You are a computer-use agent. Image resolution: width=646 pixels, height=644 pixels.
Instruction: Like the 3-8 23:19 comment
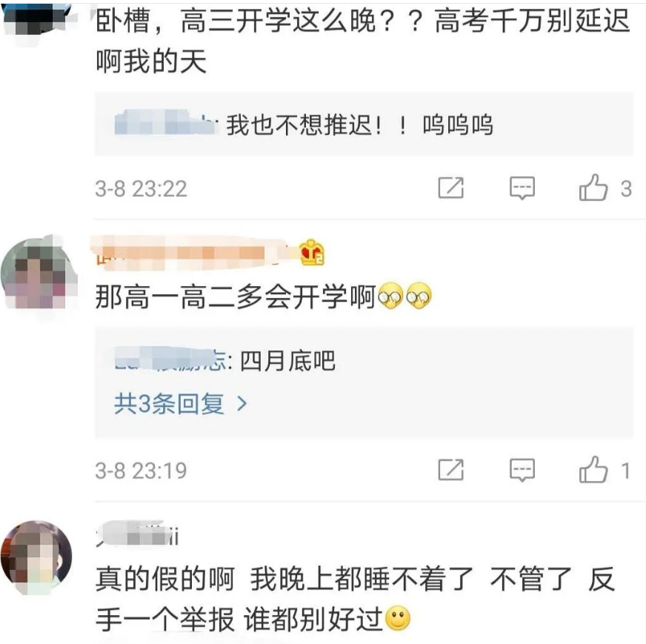(593, 469)
